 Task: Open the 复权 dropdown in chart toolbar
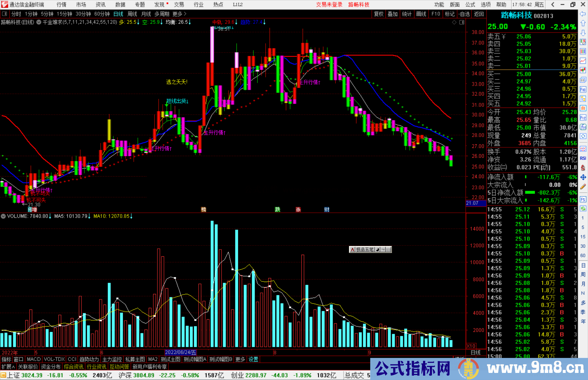tap(379, 14)
